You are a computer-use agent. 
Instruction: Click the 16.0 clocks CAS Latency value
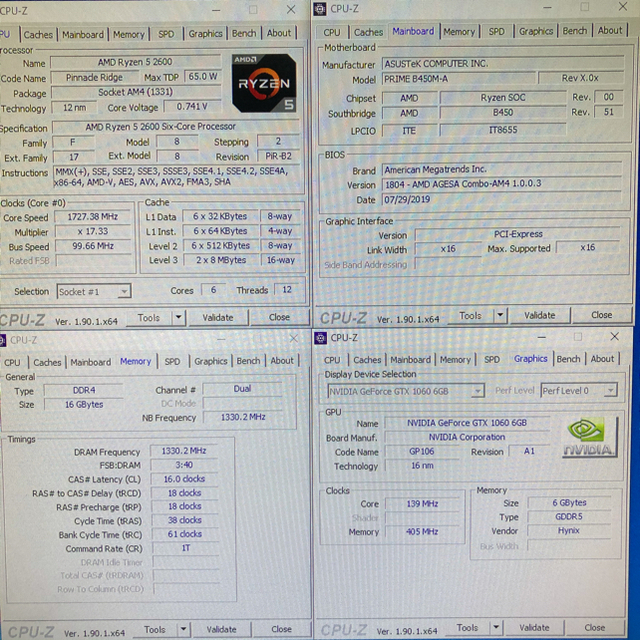pos(184,479)
